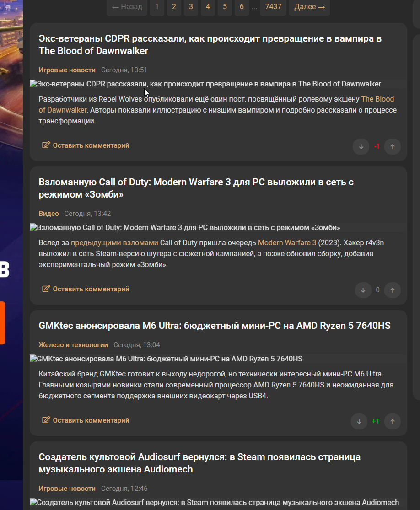Open pagination page 3

coord(191,7)
